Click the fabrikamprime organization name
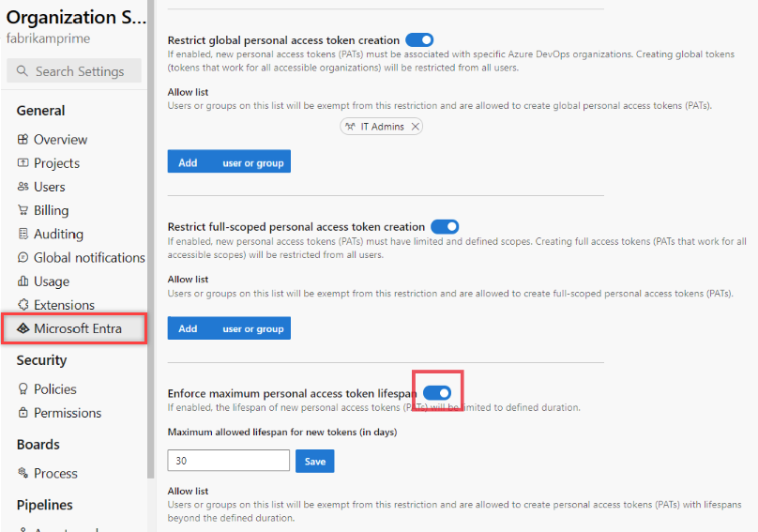 click(48, 38)
